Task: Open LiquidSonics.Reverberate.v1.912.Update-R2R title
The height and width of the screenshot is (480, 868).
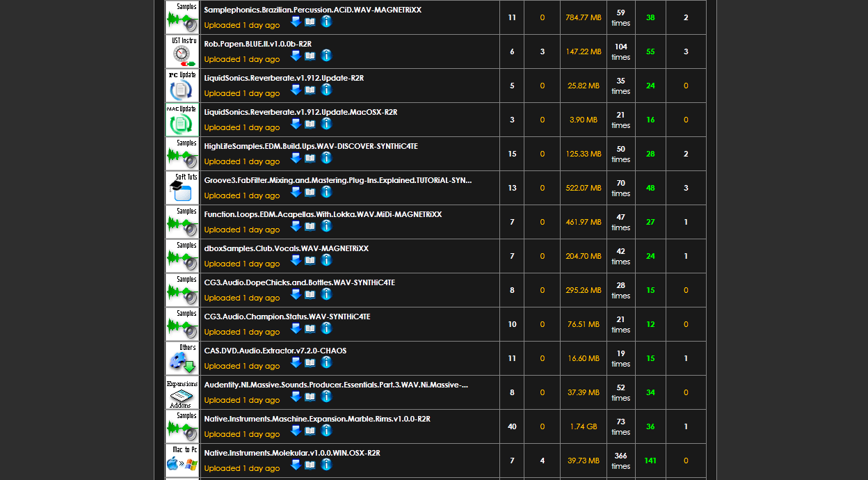Action: click(x=284, y=78)
